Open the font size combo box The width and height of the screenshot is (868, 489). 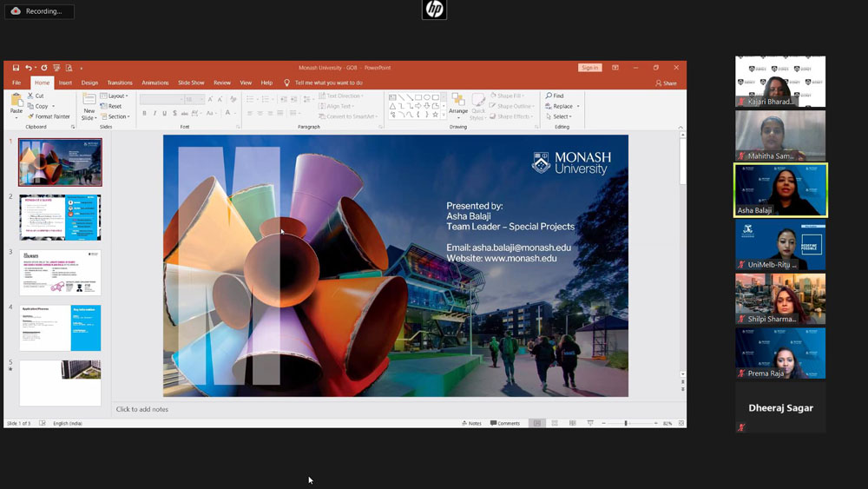(194, 99)
